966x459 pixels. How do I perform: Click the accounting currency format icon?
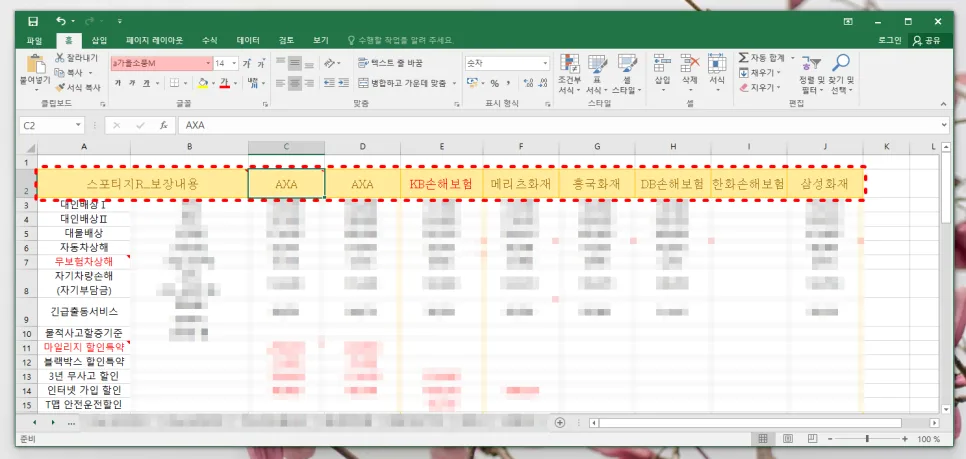[x=473, y=83]
